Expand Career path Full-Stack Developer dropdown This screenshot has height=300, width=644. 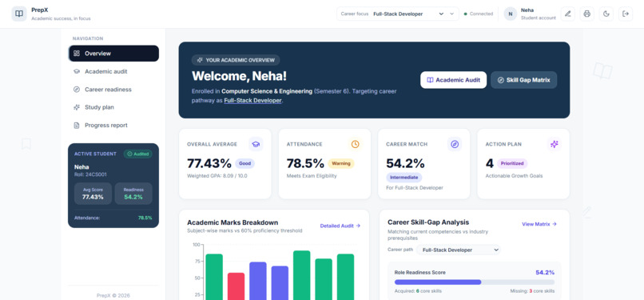[459, 250]
